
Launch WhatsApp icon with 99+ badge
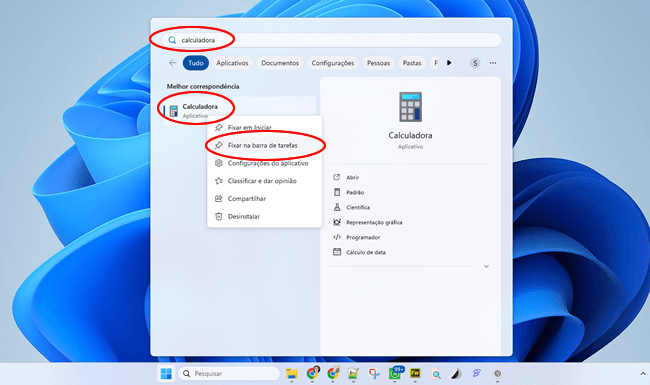pos(395,373)
